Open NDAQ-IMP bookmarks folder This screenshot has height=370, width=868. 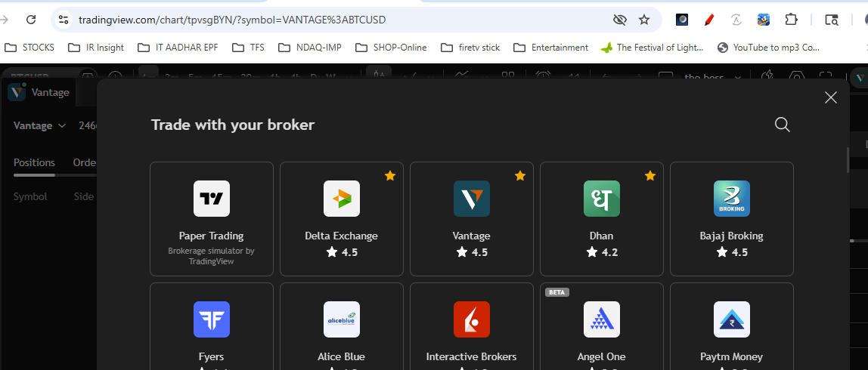[x=309, y=48]
